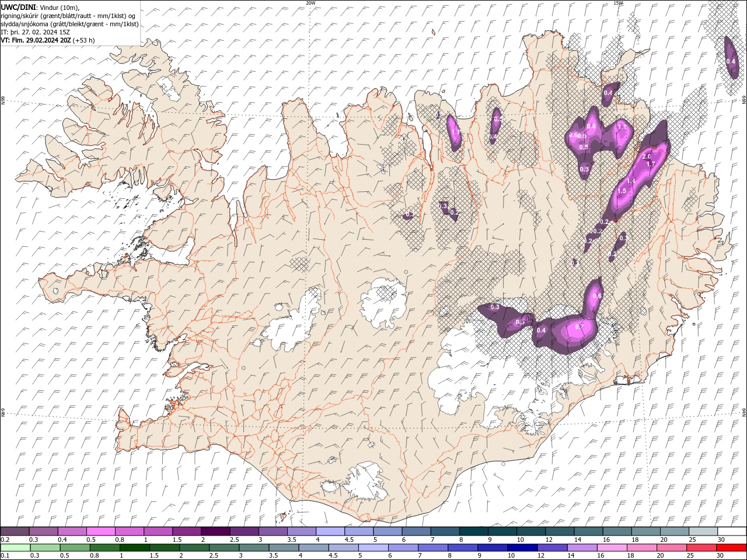Select the dark teal swatch labeled 10 in the top legend row
747x560 pixels.
[530, 531]
